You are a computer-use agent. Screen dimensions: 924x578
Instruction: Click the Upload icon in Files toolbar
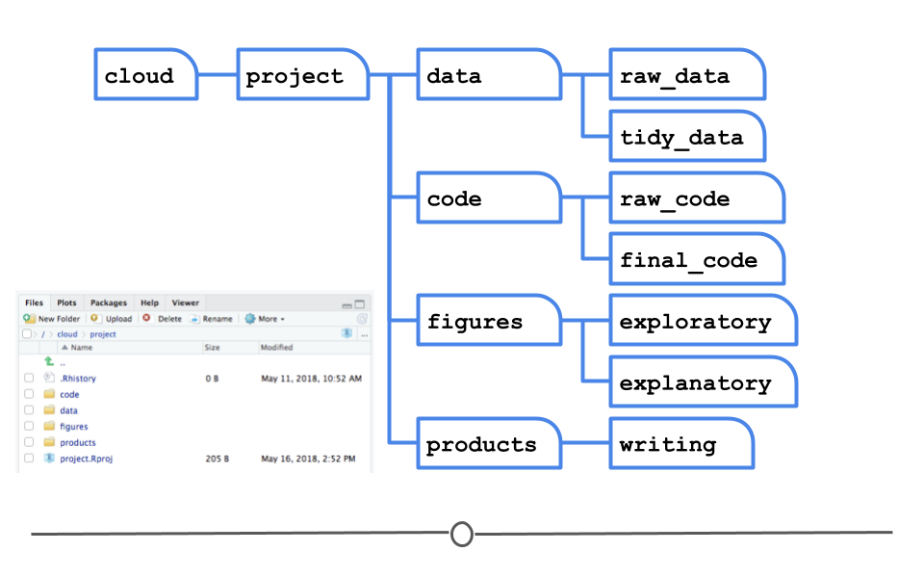click(96, 319)
